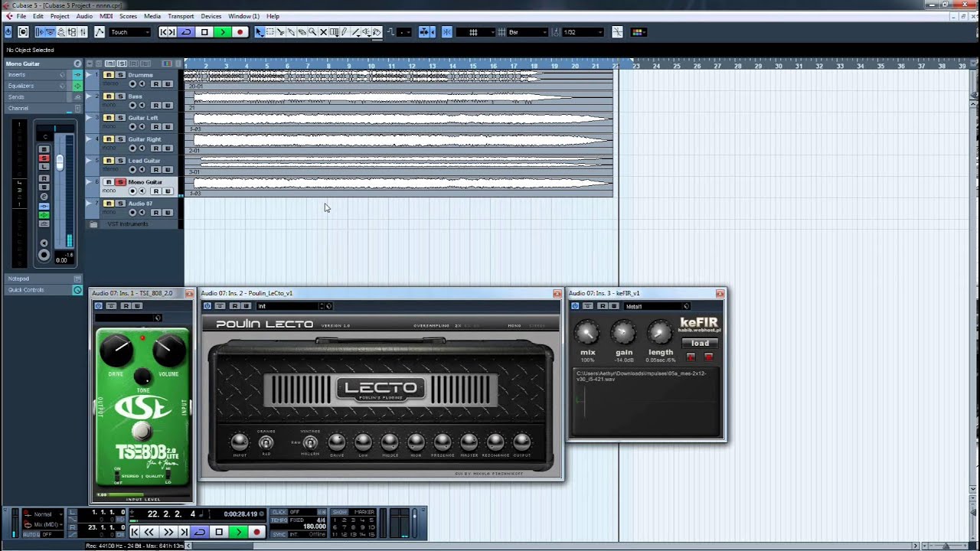Select the Glue tool in toolbar
The image size is (980, 551).
point(291,32)
